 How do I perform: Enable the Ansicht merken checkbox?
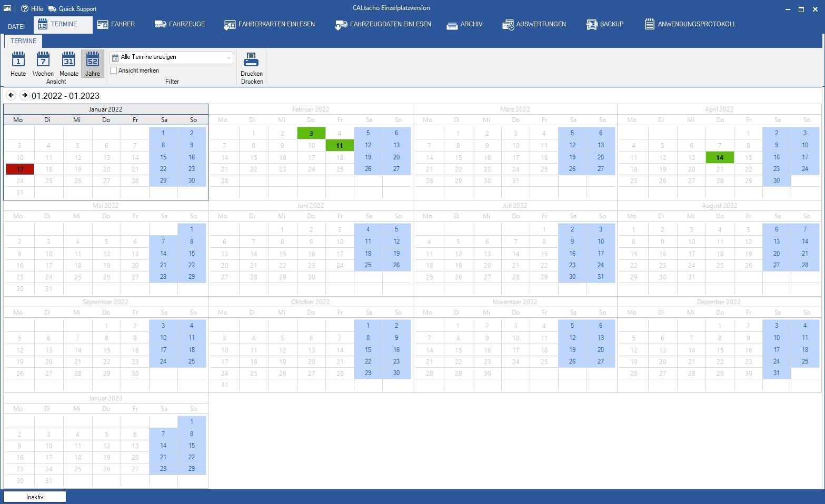click(114, 70)
